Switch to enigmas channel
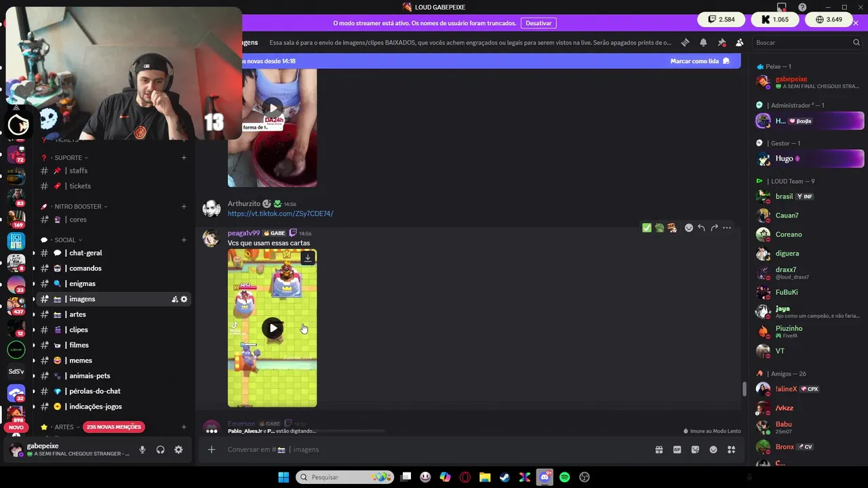 (x=114, y=284)
